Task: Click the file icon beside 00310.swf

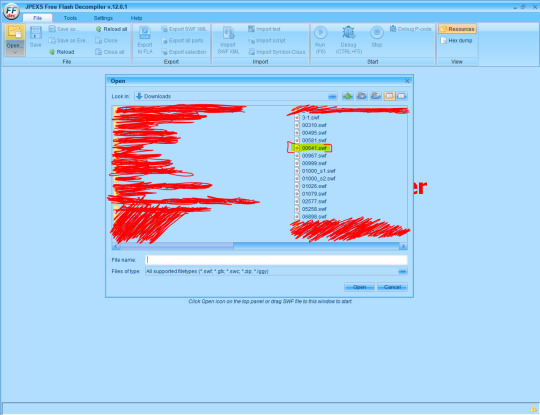Action: click(x=297, y=125)
